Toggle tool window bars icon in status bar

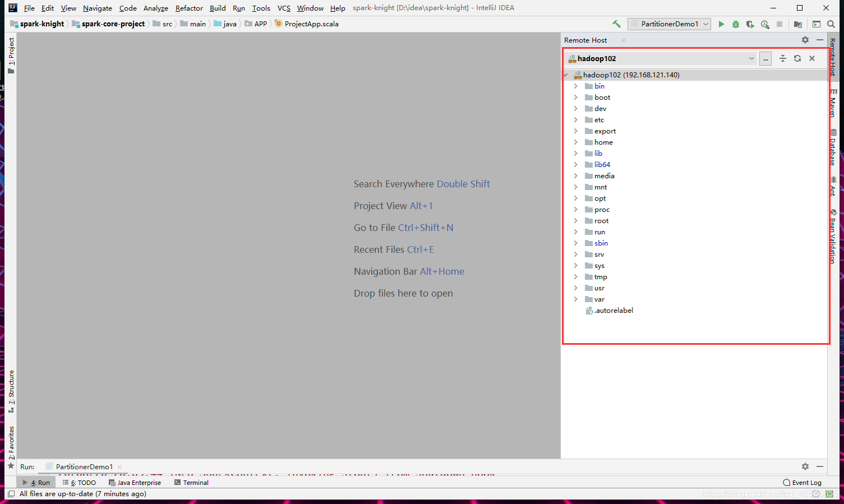click(11, 494)
